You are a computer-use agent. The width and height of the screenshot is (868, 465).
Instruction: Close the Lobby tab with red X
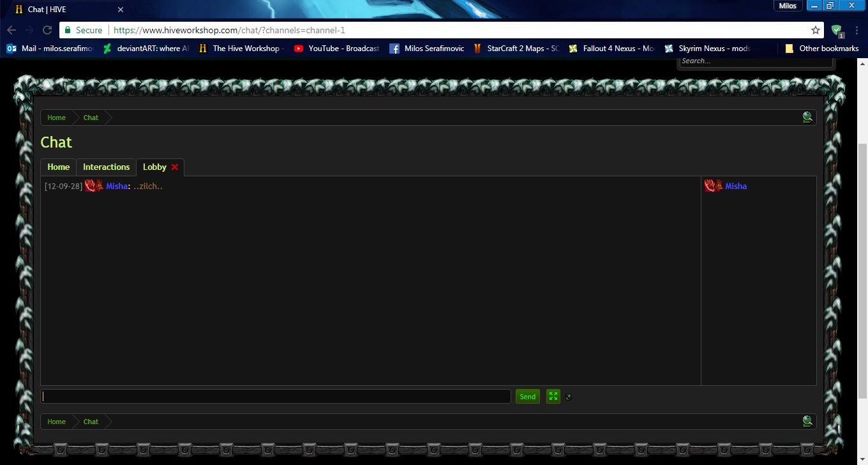[175, 167]
